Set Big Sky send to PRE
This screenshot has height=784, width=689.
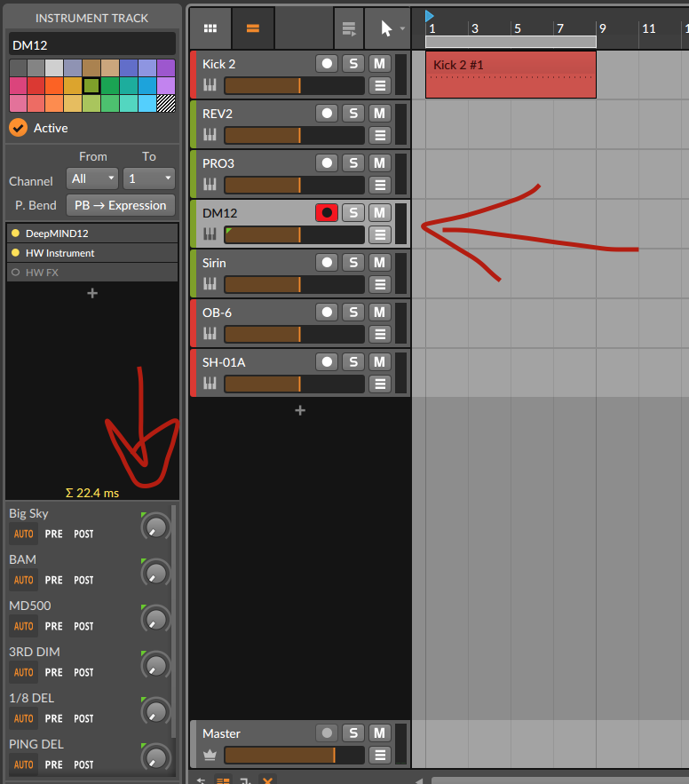[x=54, y=534]
